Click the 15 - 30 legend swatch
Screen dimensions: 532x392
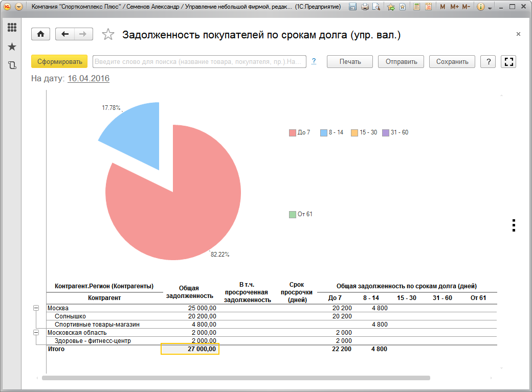tap(354, 132)
